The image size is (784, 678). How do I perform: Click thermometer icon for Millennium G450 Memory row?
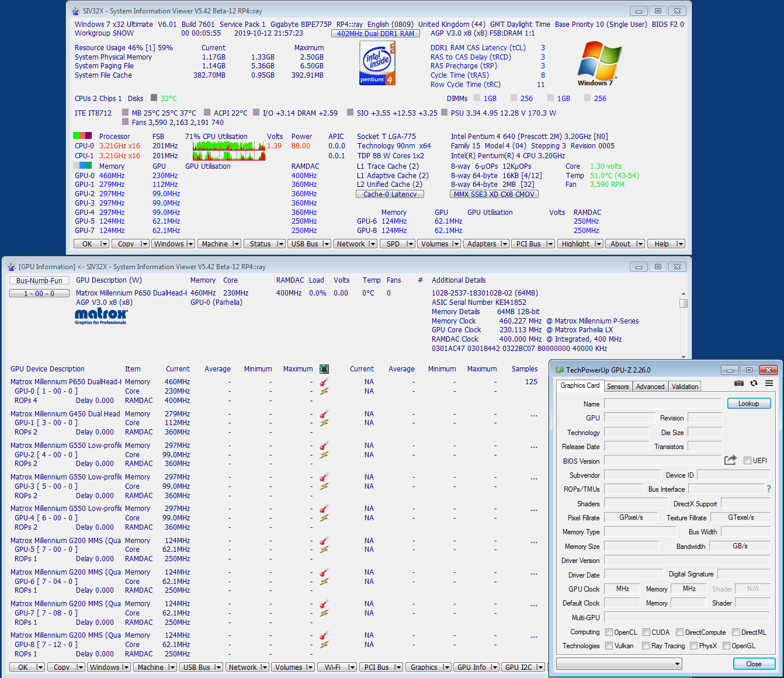[324, 414]
